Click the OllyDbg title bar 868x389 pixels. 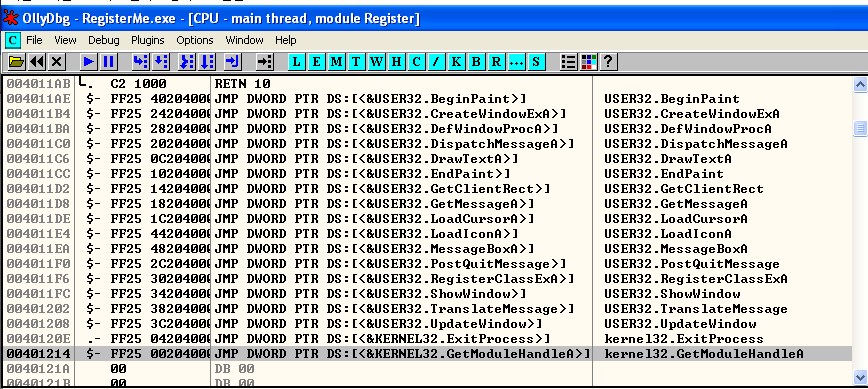tap(434, 18)
